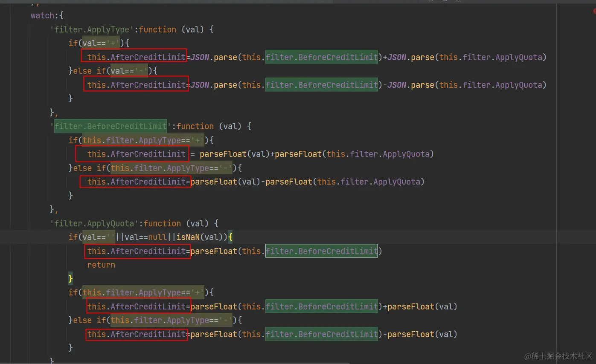Click the 'return' keyword
Screen dimensions: 596x364
101,265
